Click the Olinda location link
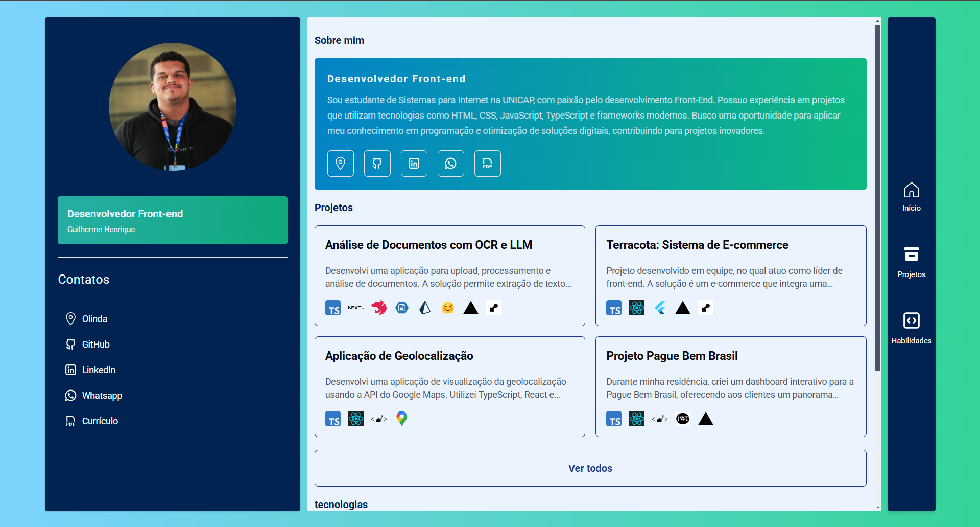Screen dimensions: 980x527 click(94, 319)
